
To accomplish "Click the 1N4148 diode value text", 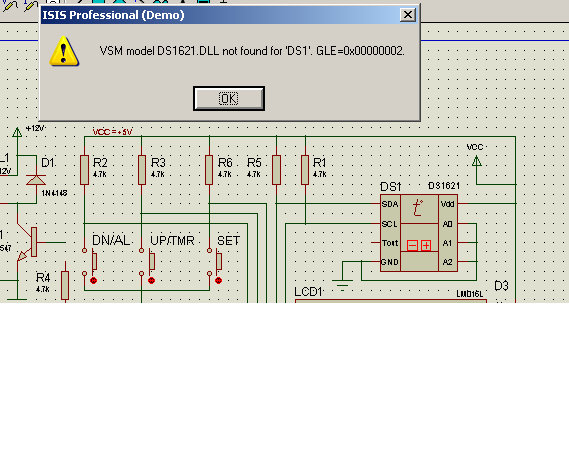I will (x=54, y=193).
